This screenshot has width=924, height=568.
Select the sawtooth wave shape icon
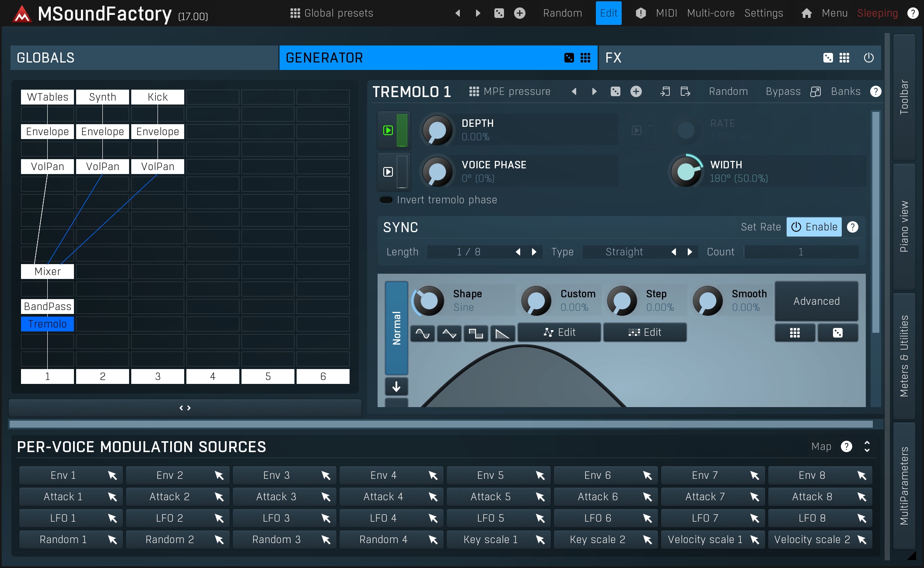click(x=502, y=334)
